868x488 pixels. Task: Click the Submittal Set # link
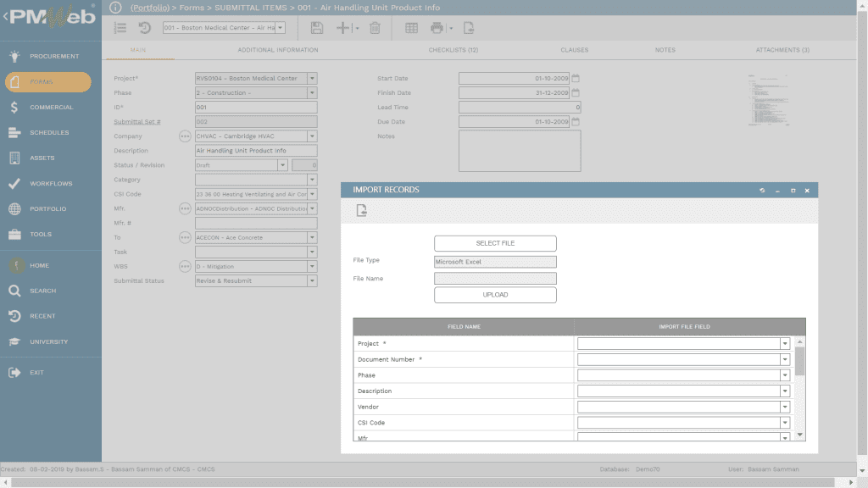[x=136, y=122]
